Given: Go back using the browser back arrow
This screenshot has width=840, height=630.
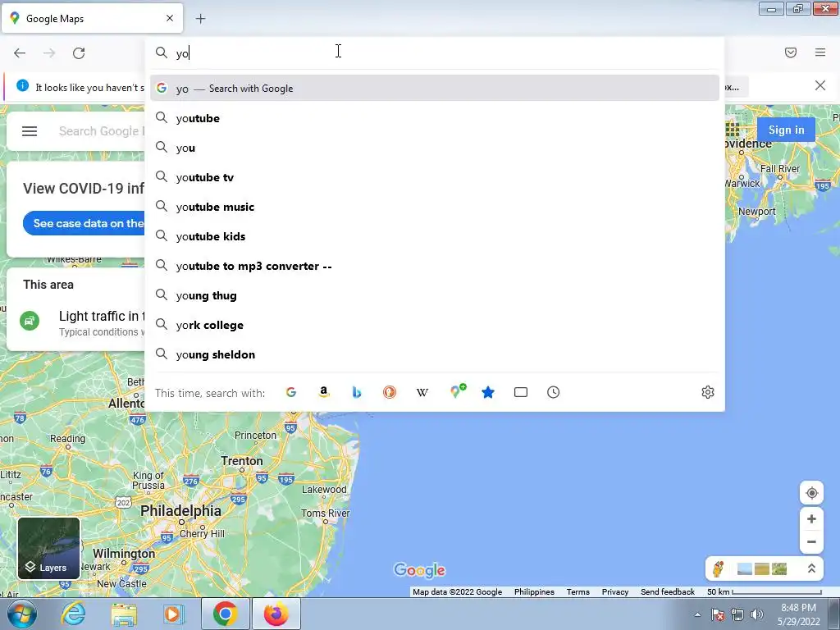Looking at the screenshot, I should pos(20,53).
